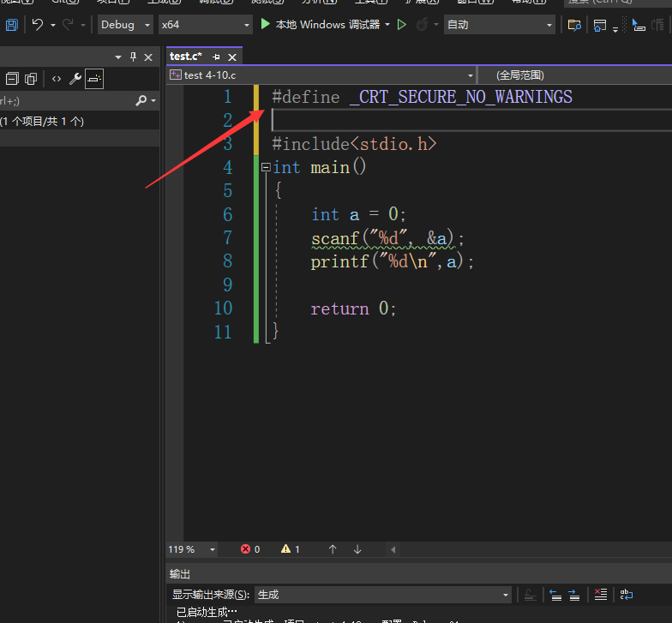Click the Hot Reload flame icon

tap(422, 25)
